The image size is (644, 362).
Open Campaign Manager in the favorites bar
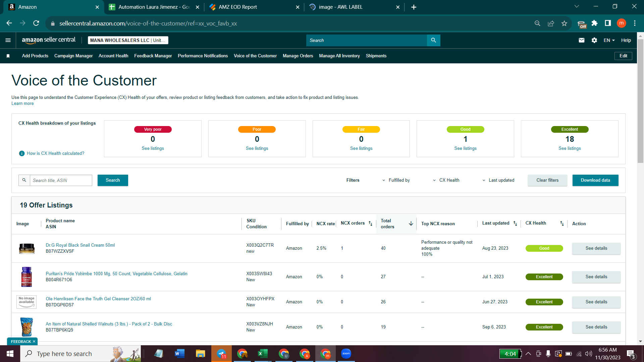pos(73,56)
